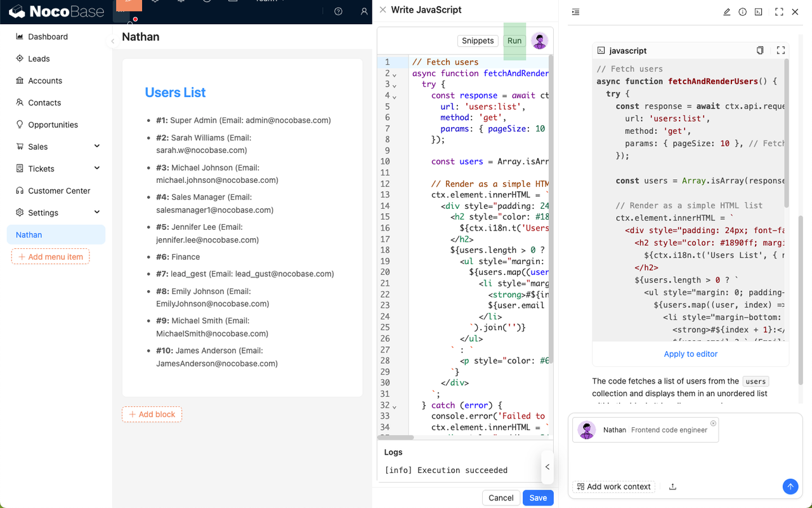Click the Add menu item button

pyautogui.click(x=50, y=257)
